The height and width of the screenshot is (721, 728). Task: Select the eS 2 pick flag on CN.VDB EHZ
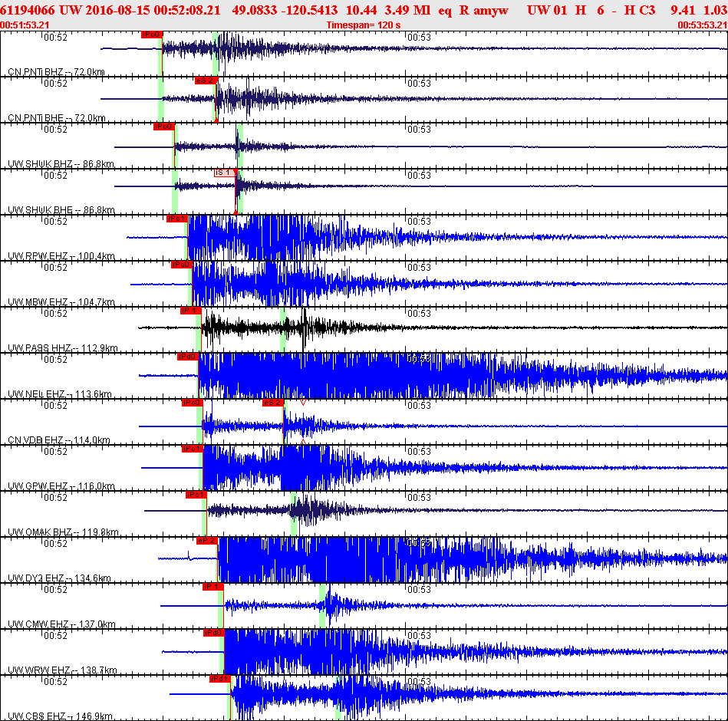(272, 403)
